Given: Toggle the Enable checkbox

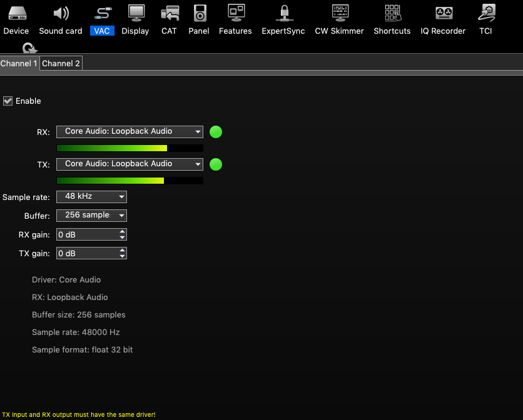Looking at the screenshot, I should point(8,101).
